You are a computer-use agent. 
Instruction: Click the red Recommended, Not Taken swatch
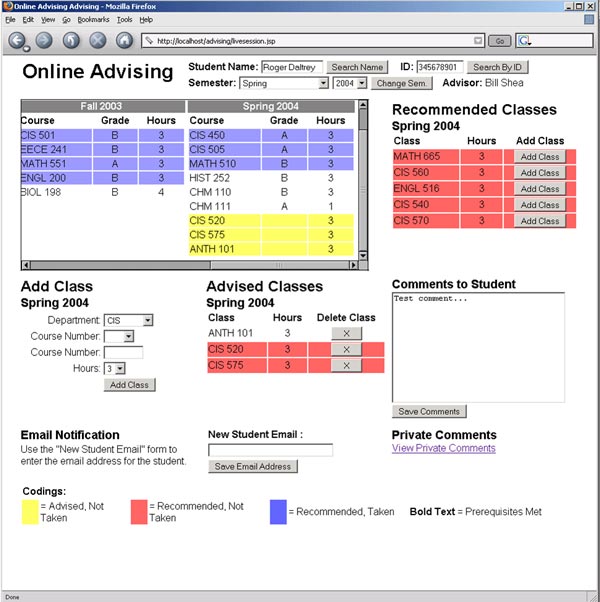click(139, 512)
